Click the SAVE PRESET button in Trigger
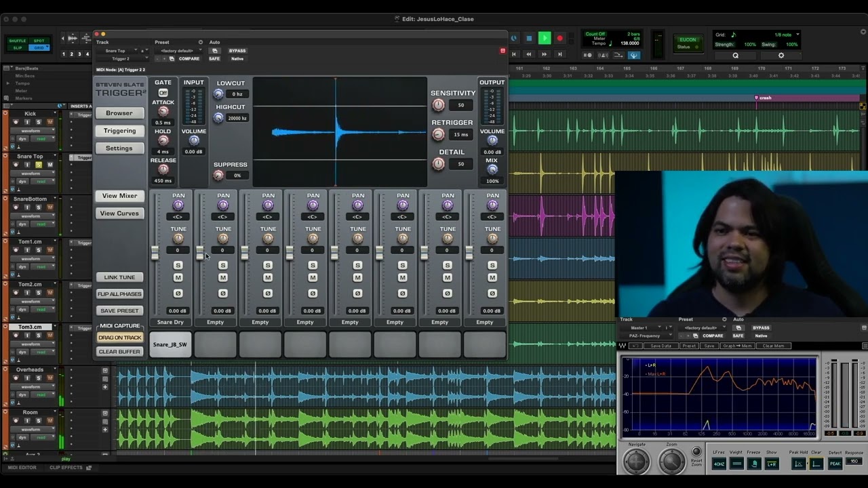 119,311
